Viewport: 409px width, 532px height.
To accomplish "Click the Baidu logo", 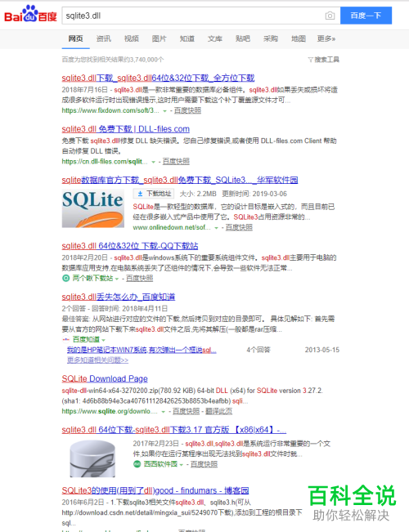I will pos(30,14).
